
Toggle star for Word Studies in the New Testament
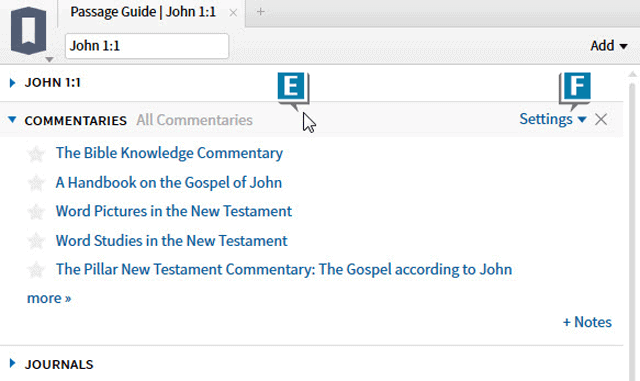(36, 241)
